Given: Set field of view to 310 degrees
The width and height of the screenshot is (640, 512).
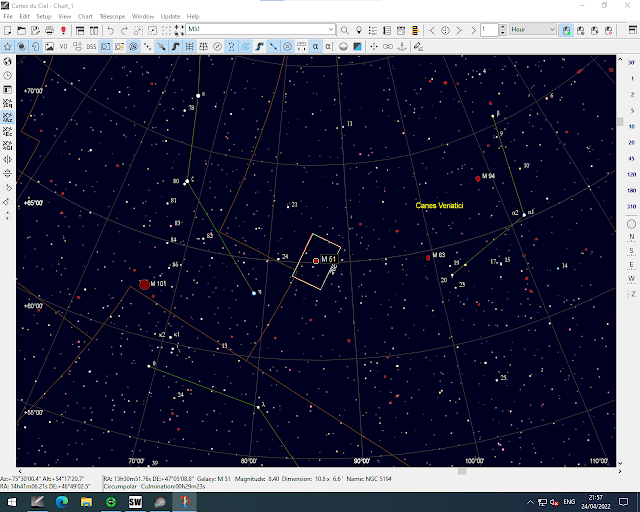Looking at the screenshot, I should [631, 206].
